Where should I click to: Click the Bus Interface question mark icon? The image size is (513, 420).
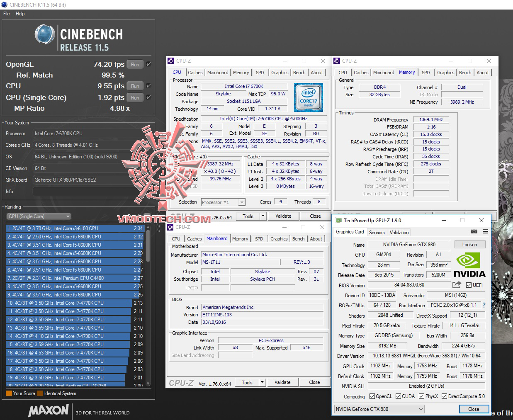tap(484, 305)
